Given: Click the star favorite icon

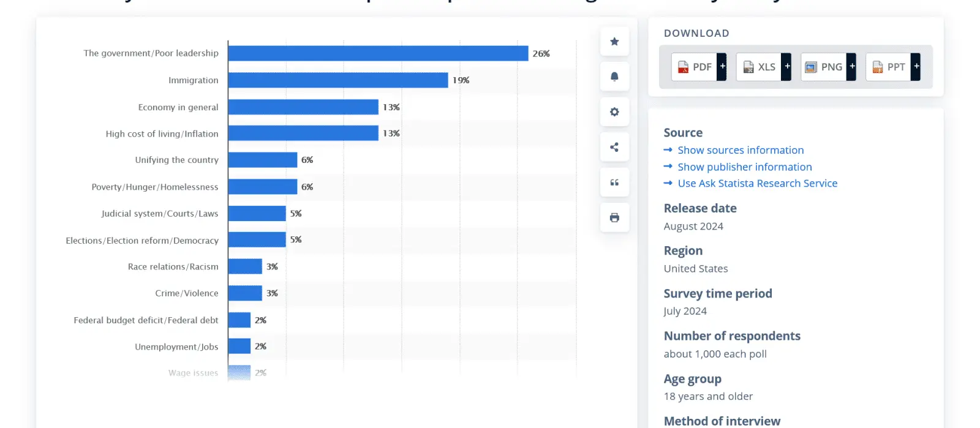Looking at the screenshot, I should [614, 42].
